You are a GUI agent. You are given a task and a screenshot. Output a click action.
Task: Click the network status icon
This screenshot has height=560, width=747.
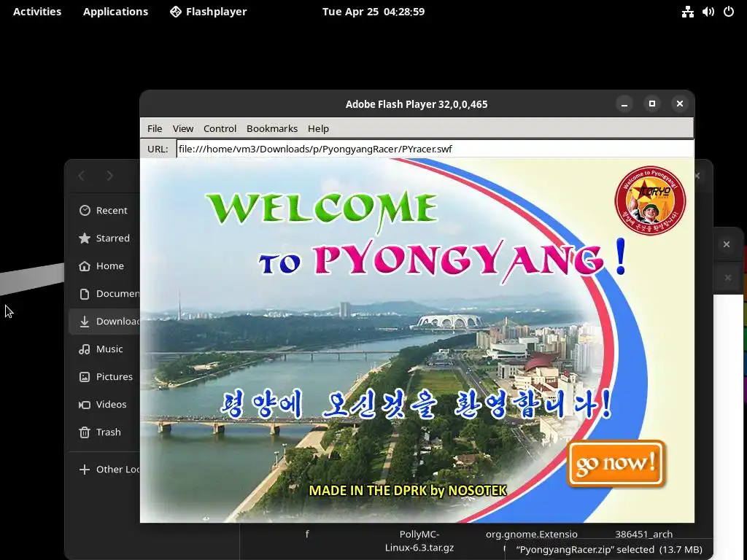(687, 12)
